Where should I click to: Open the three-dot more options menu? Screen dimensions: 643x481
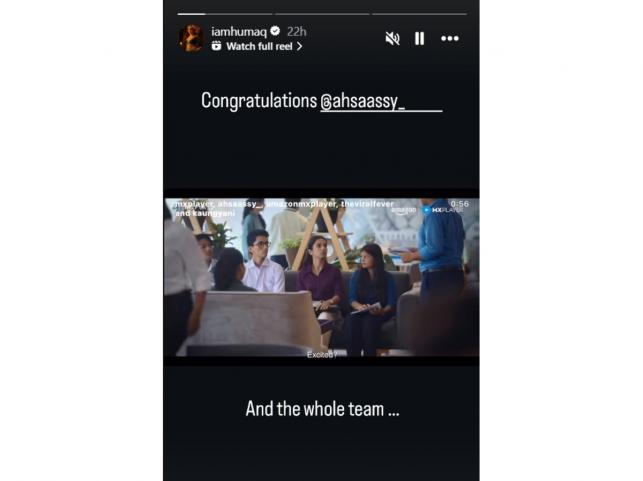click(x=449, y=39)
